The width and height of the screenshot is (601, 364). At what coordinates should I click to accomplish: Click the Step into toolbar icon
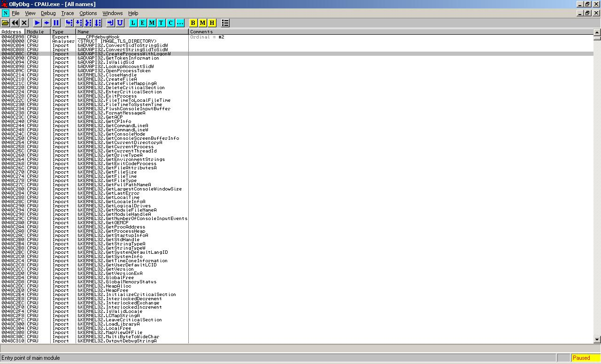coord(69,23)
